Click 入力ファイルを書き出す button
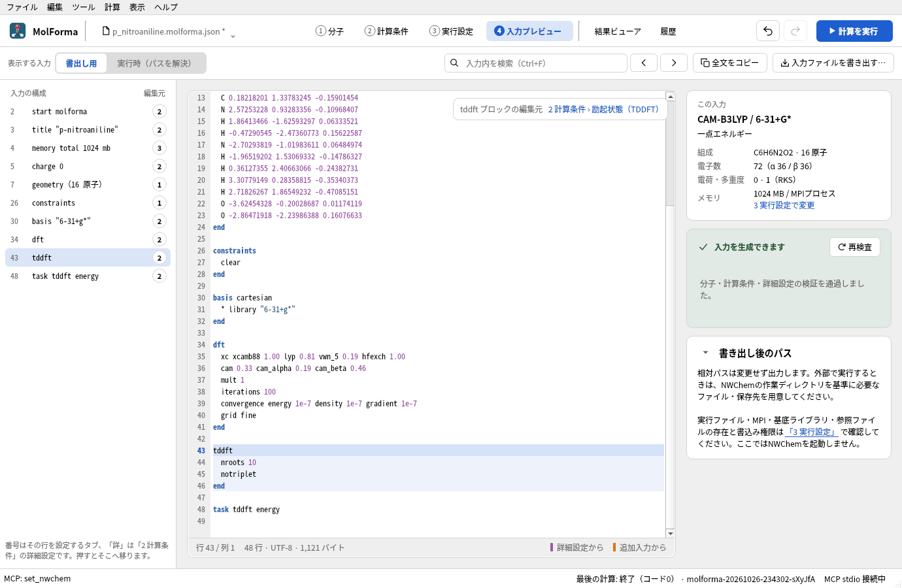 coord(833,63)
